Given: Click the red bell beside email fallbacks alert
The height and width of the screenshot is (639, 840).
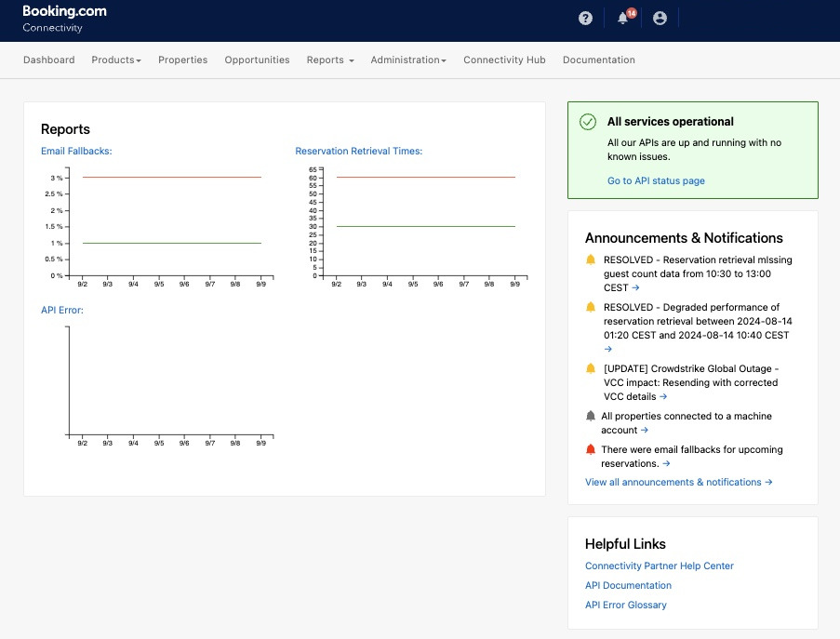Looking at the screenshot, I should coord(591,450).
